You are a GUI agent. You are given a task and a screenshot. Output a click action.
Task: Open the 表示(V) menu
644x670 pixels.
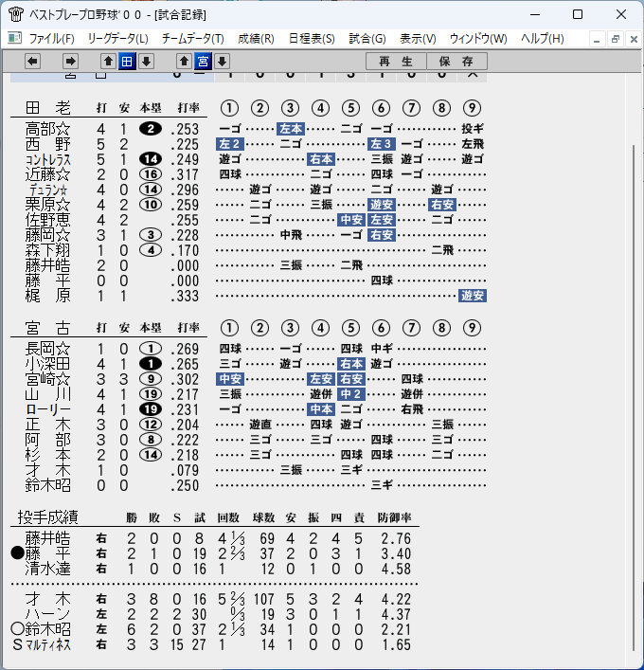[418, 39]
